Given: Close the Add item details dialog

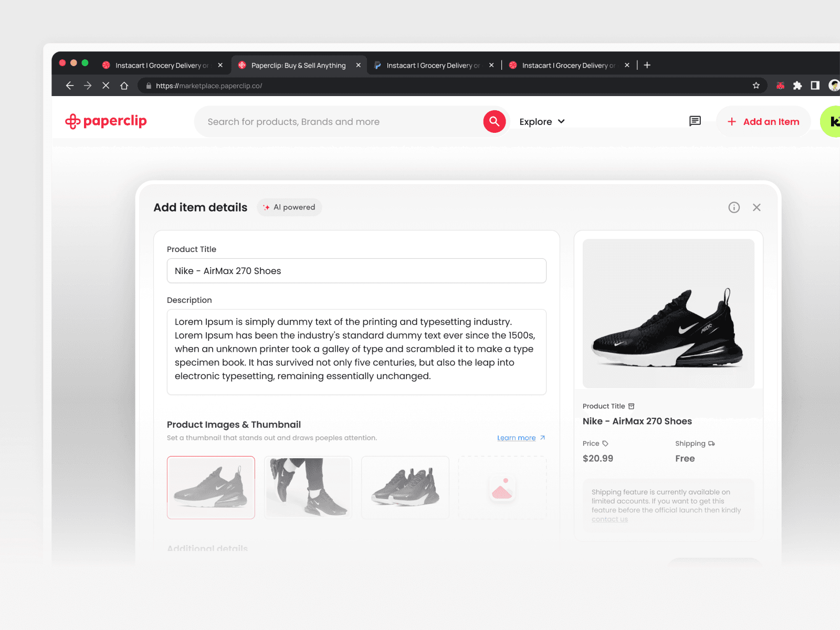Looking at the screenshot, I should pos(757,207).
